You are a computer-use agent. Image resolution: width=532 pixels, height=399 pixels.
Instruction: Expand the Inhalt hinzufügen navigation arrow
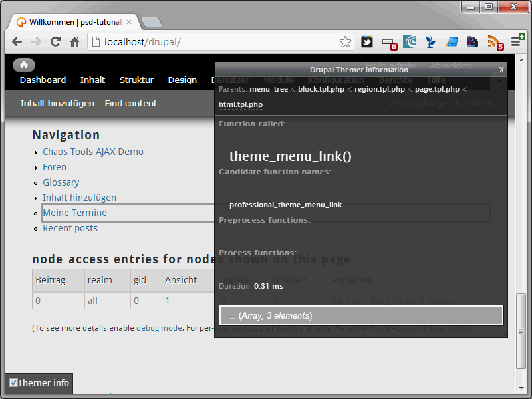pos(36,198)
